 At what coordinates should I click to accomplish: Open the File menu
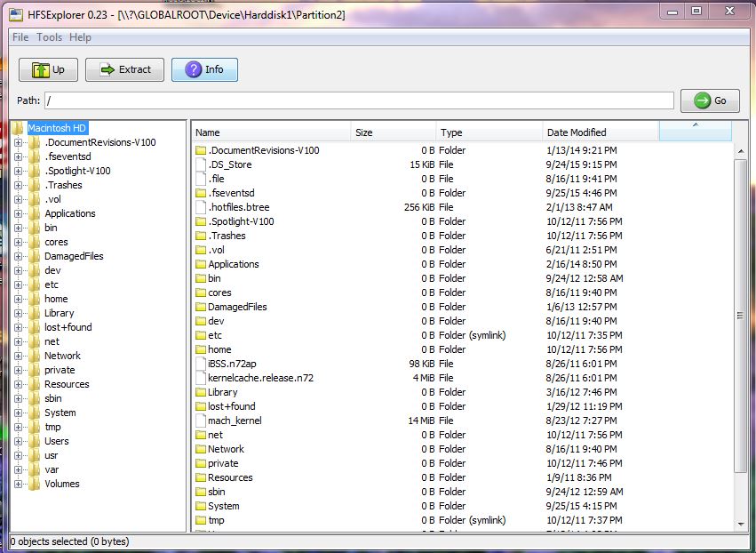[20, 37]
